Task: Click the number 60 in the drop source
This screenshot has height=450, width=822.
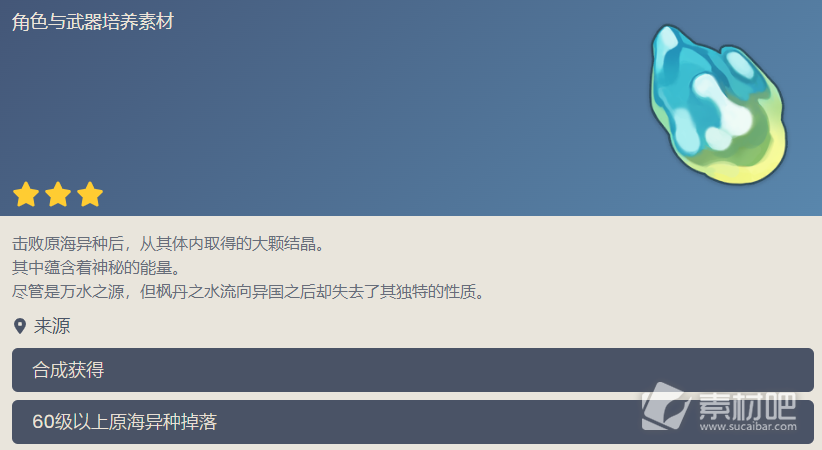Action: pyautogui.click(x=42, y=422)
